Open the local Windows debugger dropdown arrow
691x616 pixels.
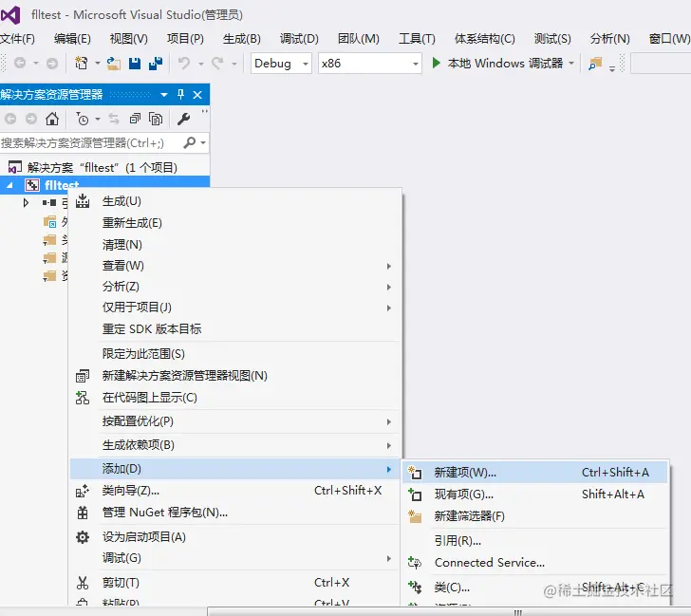(571, 63)
